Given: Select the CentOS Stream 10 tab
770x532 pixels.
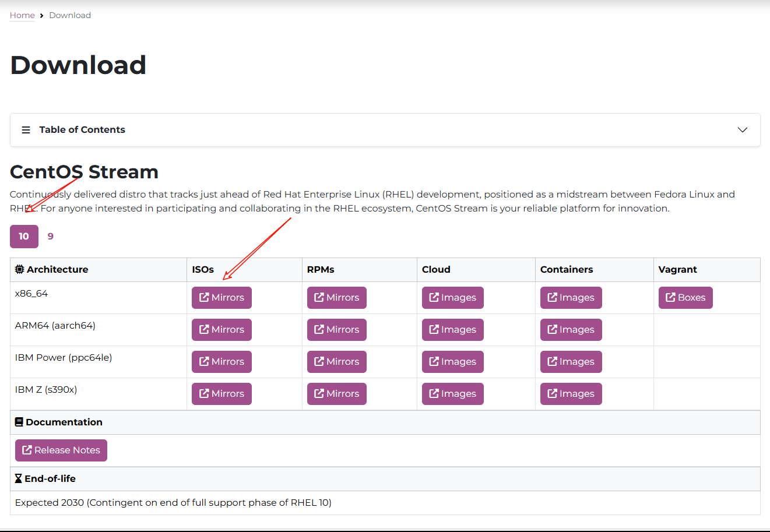Looking at the screenshot, I should (24, 237).
